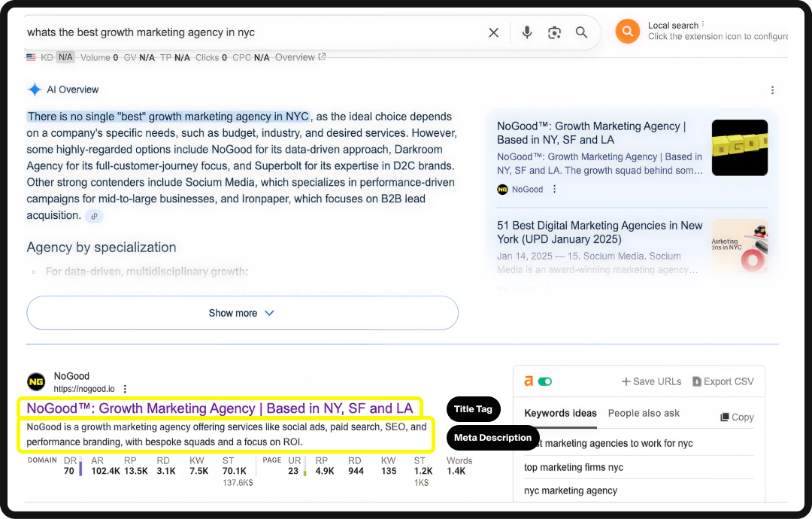
Task: Click the citation chip after the AI summary
Action: (x=94, y=215)
